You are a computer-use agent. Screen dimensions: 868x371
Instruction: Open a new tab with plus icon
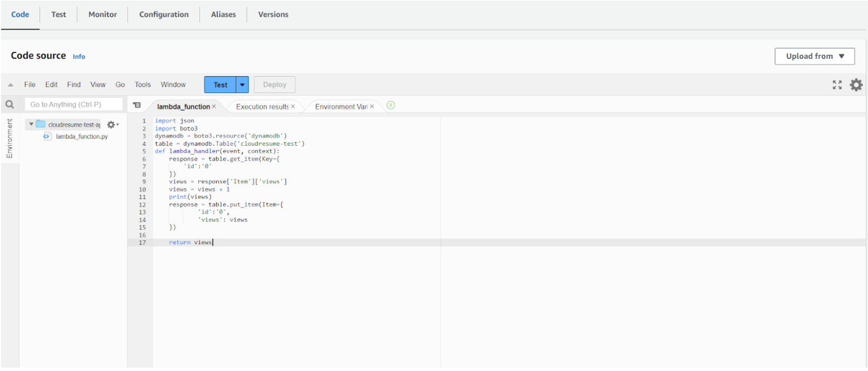click(391, 105)
